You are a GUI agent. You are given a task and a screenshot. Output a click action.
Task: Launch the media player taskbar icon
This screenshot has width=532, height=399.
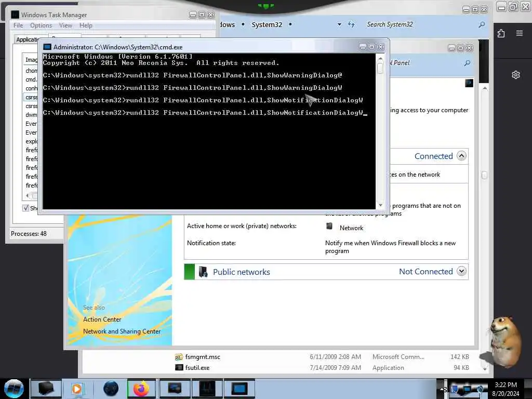[77, 389]
